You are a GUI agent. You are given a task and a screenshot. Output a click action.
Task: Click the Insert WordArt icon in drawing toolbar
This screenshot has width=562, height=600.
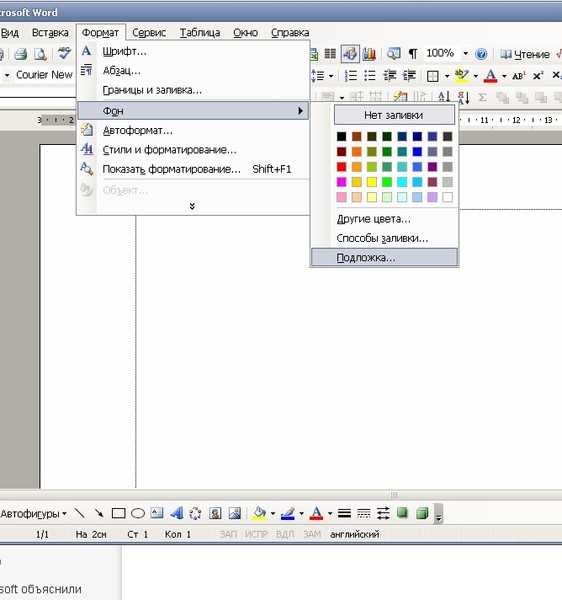click(176, 513)
